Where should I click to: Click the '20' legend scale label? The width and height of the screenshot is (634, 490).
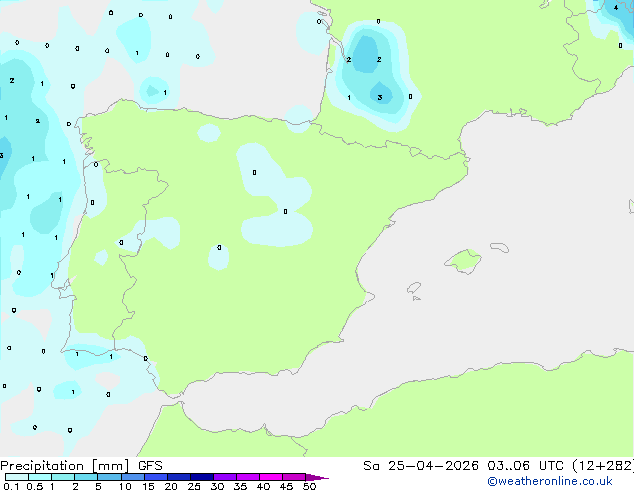click(x=171, y=486)
